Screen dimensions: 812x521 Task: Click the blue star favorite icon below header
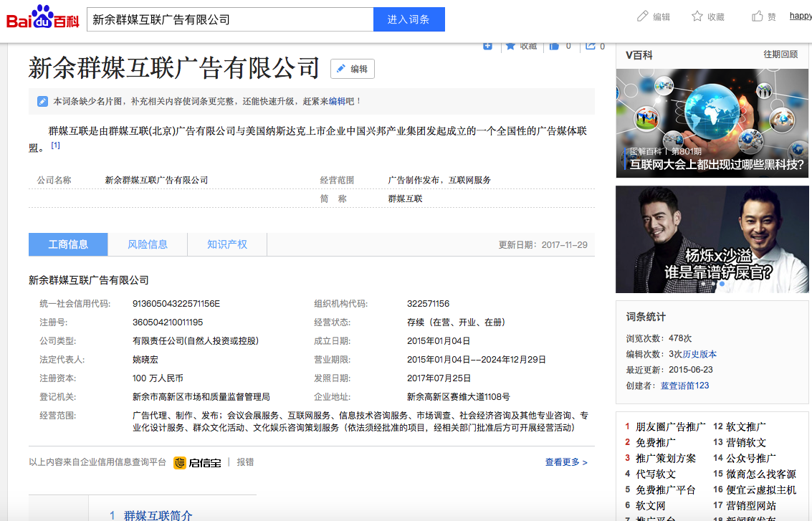point(511,46)
